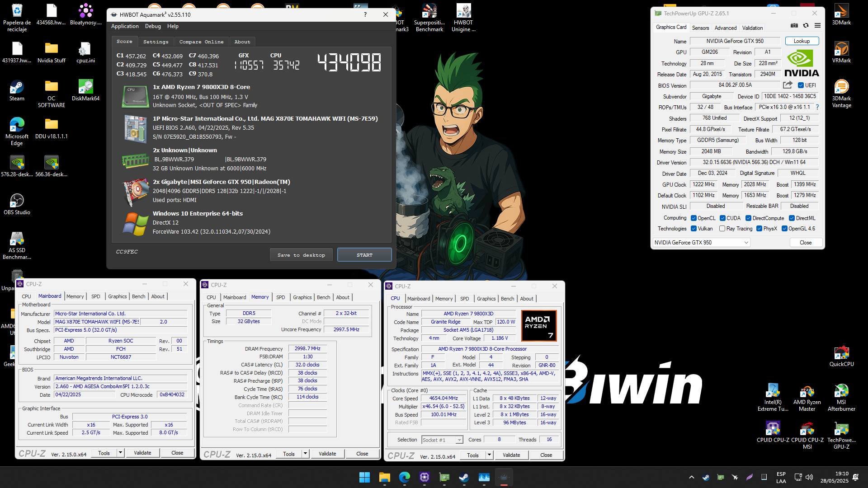The width and height of the screenshot is (868, 488).
Task: Open MSI Afterburner desktop icon
Action: 841,398
